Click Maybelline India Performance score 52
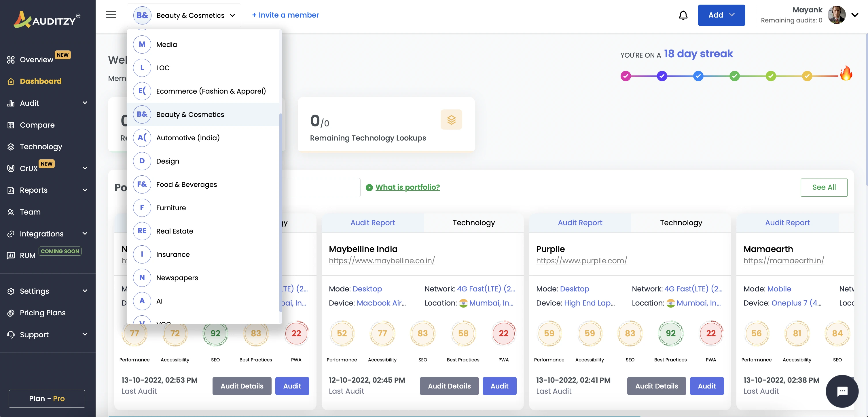 coord(342,333)
